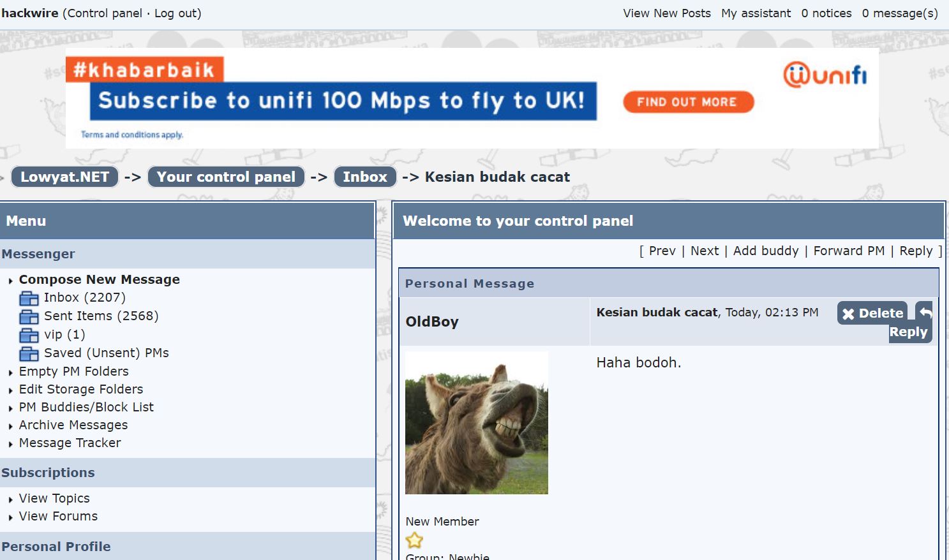This screenshot has height=560, width=949.
Task: Click the Saved (Unsent) PMs folder icon
Action: 29,354
